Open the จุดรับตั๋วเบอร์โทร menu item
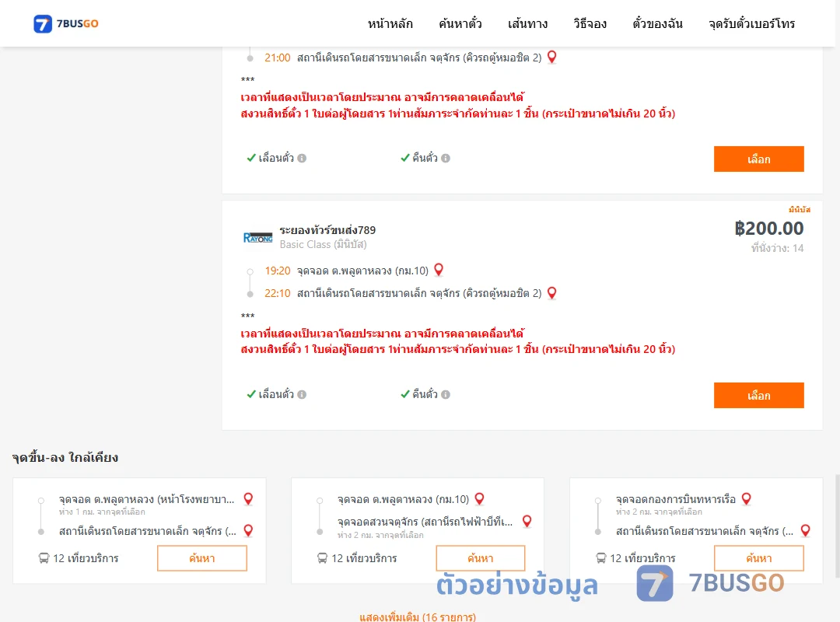 point(751,23)
